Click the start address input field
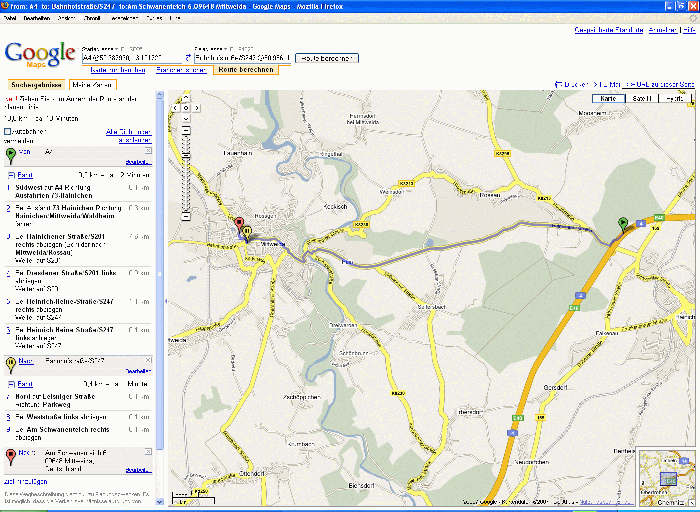 point(132,58)
